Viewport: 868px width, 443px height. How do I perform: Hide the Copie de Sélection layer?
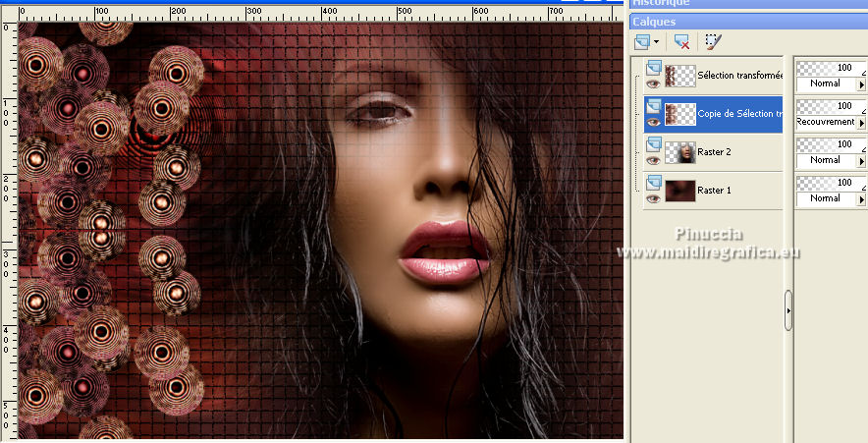pyautogui.click(x=653, y=123)
